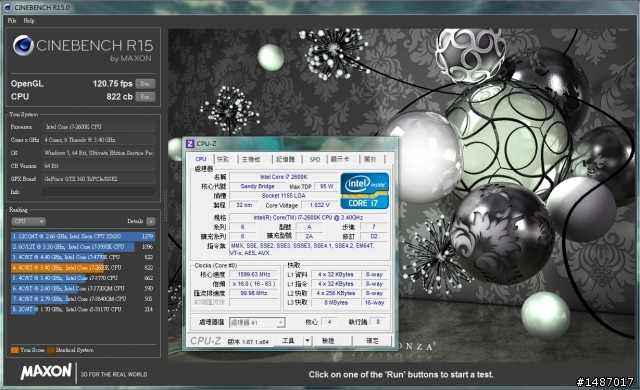Click the multiplier x 16.0 (16 - 63) value

(x=253, y=284)
